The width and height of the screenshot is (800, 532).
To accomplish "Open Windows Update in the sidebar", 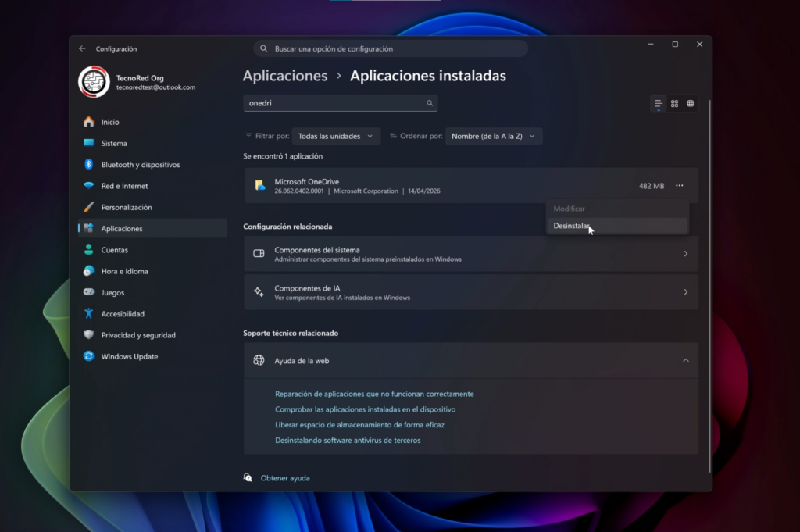I will point(129,356).
